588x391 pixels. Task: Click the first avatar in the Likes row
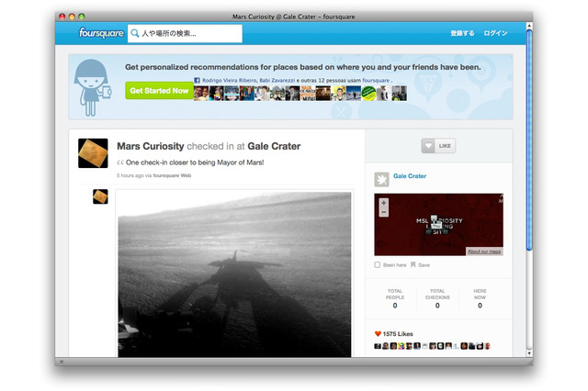(378, 346)
